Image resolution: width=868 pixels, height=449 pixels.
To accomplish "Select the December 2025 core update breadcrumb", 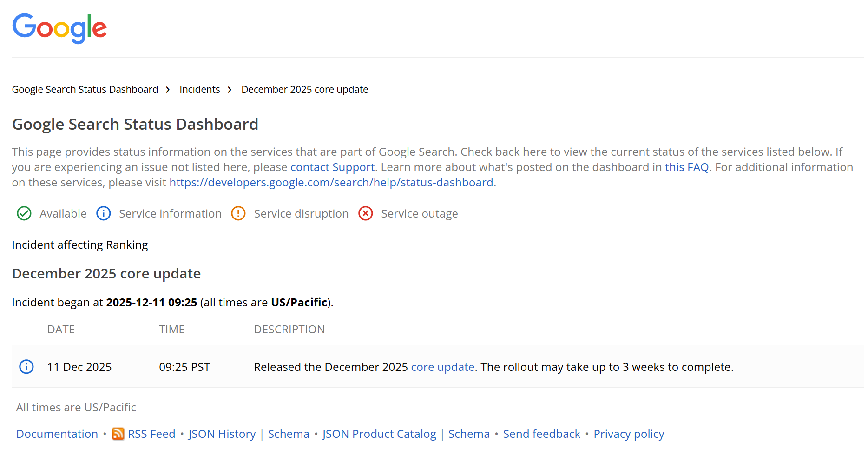I will (x=304, y=89).
